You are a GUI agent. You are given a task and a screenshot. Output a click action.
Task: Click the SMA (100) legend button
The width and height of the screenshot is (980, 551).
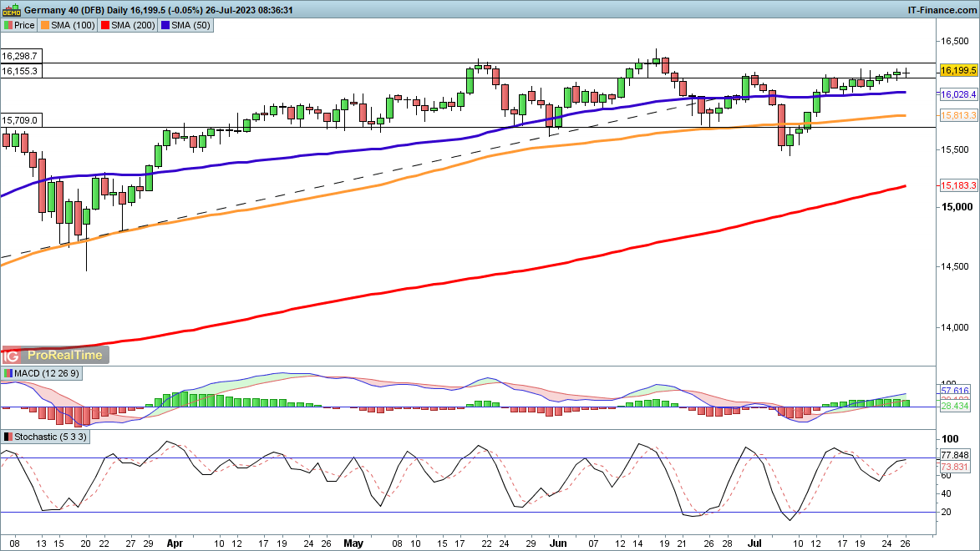click(x=68, y=25)
